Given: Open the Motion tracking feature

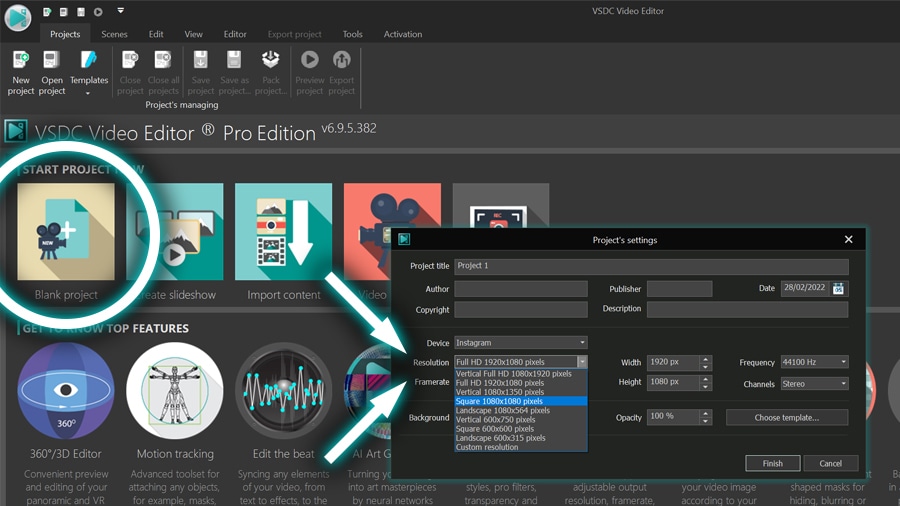Looking at the screenshot, I should tap(175, 391).
